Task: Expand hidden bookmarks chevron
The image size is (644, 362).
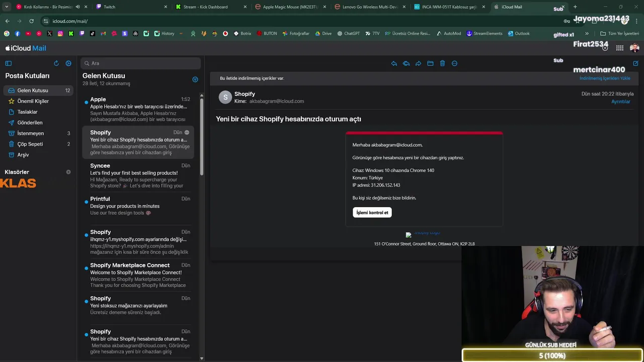Action: 587,34
